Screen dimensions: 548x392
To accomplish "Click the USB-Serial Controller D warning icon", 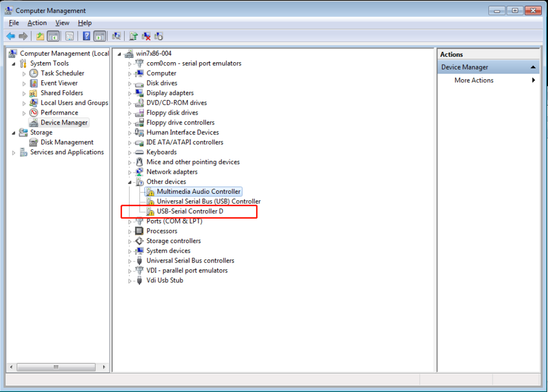I will [x=150, y=211].
